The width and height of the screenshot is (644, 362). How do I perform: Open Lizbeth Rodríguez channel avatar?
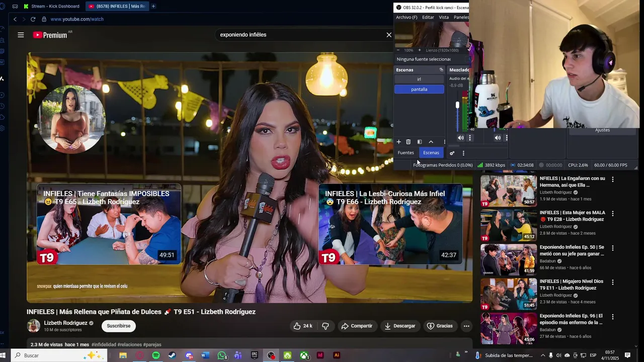(34, 326)
